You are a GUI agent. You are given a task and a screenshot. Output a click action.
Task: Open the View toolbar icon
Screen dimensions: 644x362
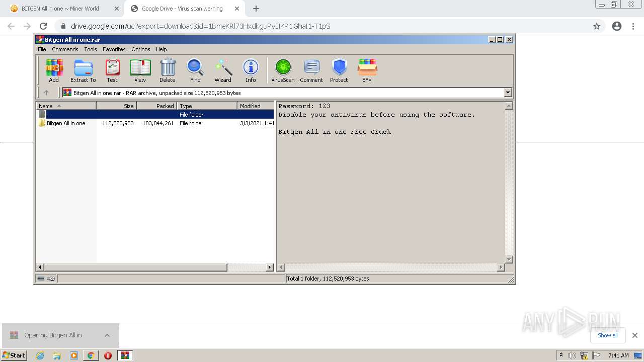[140, 70]
